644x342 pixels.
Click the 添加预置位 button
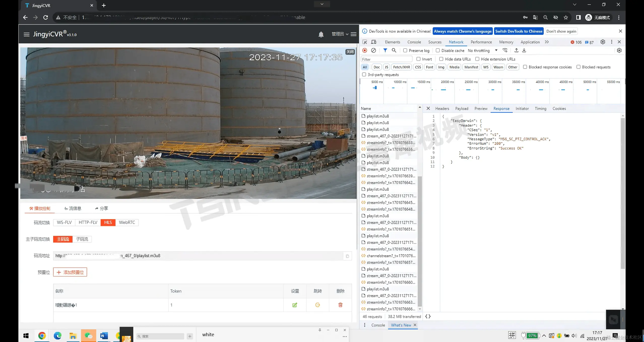[x=70, y=272]
